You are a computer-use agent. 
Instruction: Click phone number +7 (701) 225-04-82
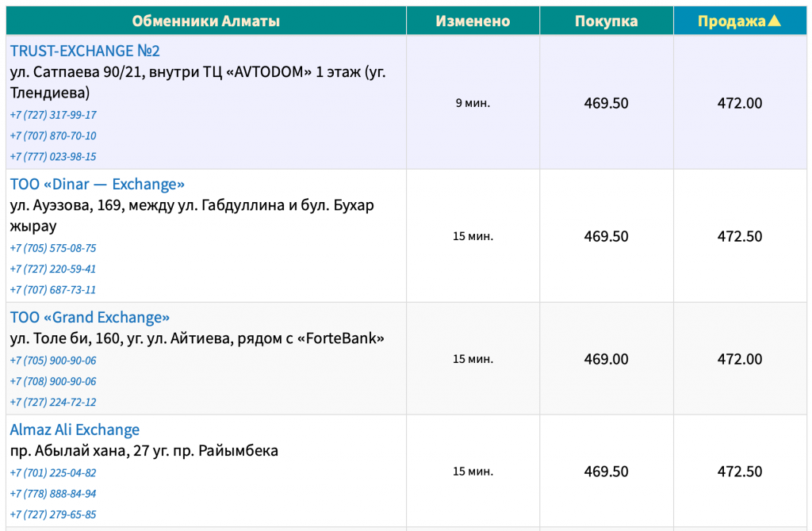pos(53,472)
